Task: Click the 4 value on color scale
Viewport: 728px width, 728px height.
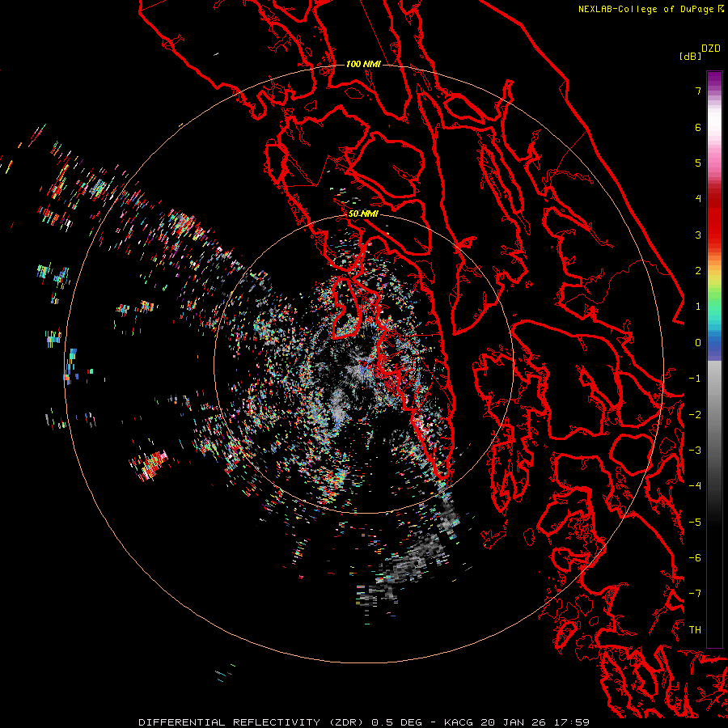Action: click(x=698, y=199)
